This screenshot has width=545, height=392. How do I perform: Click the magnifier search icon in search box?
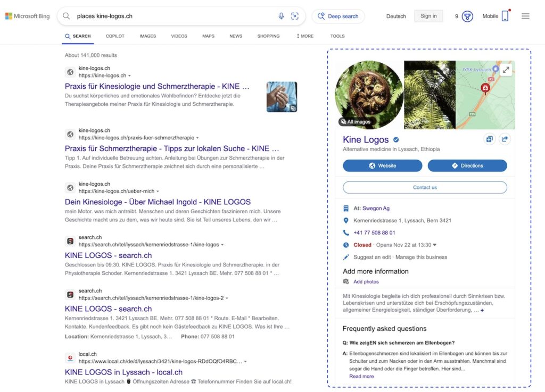pos(67,16)
